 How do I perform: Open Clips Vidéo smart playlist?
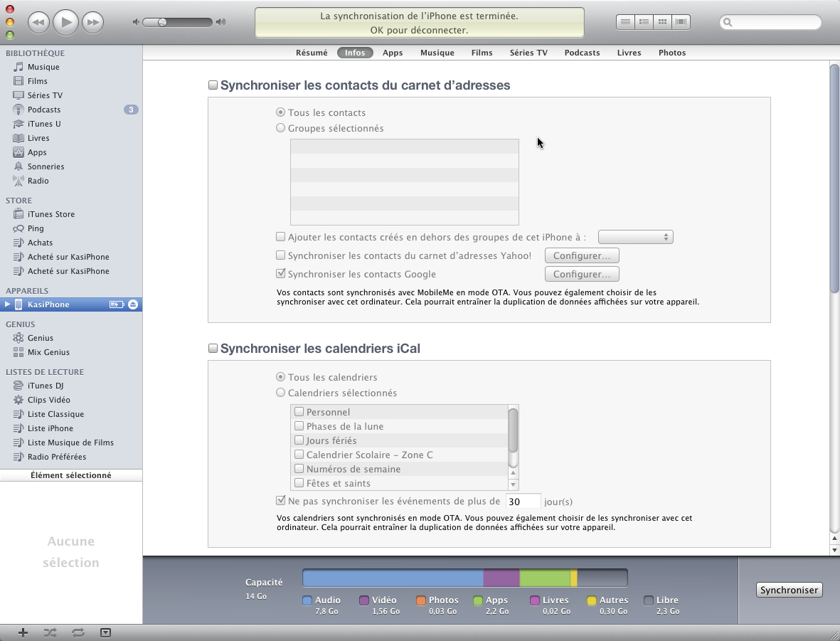[x=49, y=400]
